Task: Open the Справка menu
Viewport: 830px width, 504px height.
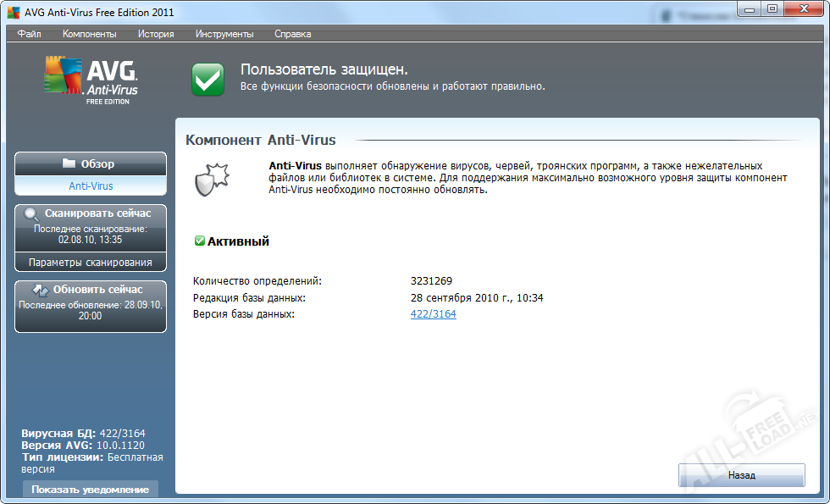Action: tap(292, 34)
